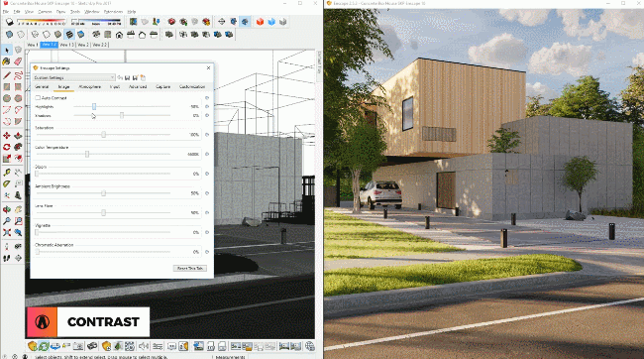Image resolution: width=644 pixels, height=359 pixels.
Task: Pick the Eraser tool
Action: pyautogui.click(x=18, y=61)
